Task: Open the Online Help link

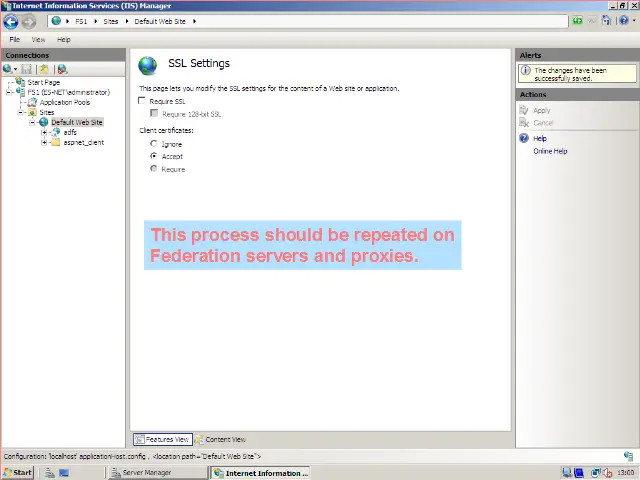Action: (550, 151)
